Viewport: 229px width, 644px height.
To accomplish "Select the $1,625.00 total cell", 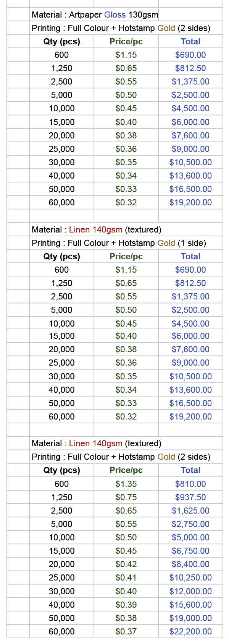I will click(190, 511).
